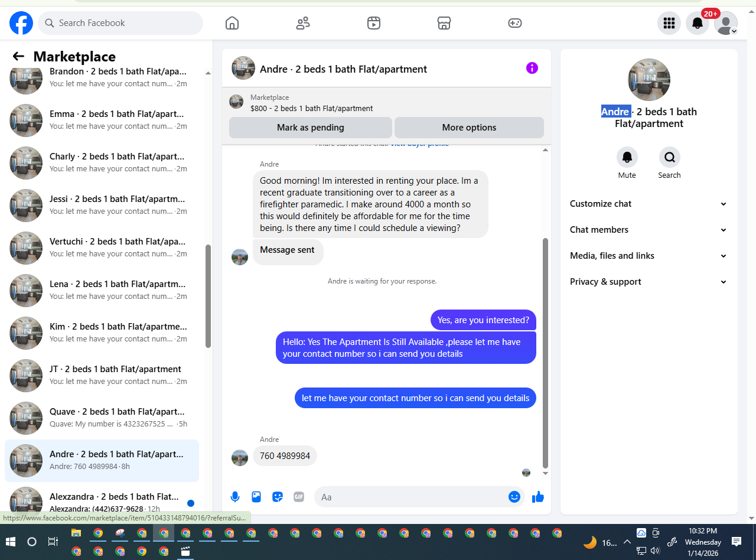
Task: Expand the Customize chat section
Action: (649, 204)
